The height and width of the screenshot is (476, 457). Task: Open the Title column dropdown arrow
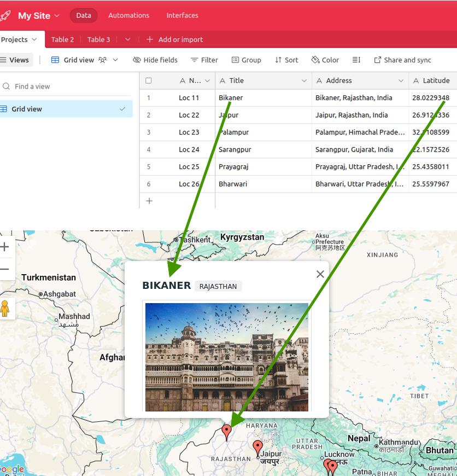(x=304, y=81)
